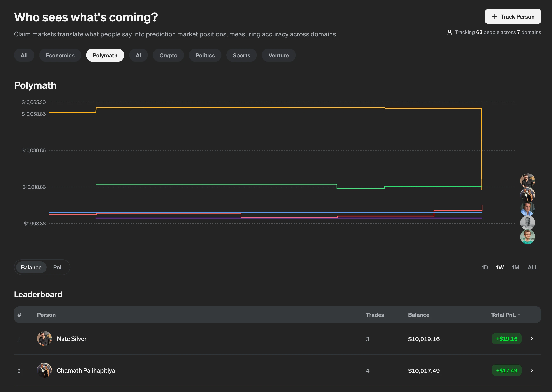The image size is (552, 392).
Task: Click Nate Silver's chart avatar at line end
Action: [x=527, y=180]
